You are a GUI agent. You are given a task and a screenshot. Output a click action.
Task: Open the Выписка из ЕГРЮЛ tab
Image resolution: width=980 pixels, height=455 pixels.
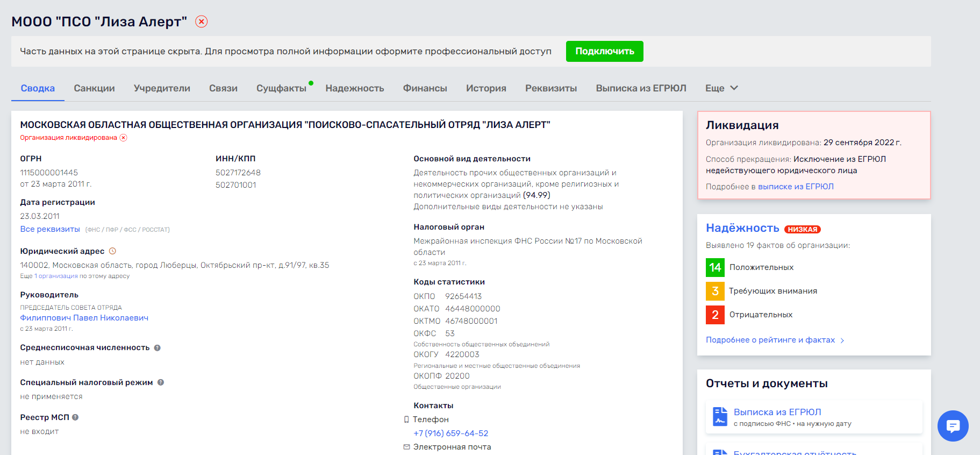[x=641, y=88]
